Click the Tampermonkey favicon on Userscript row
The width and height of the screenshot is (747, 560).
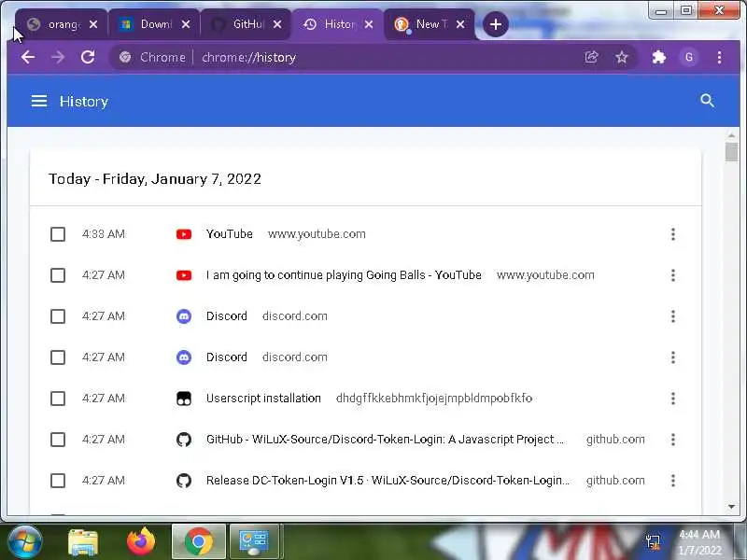click(184, 399)
